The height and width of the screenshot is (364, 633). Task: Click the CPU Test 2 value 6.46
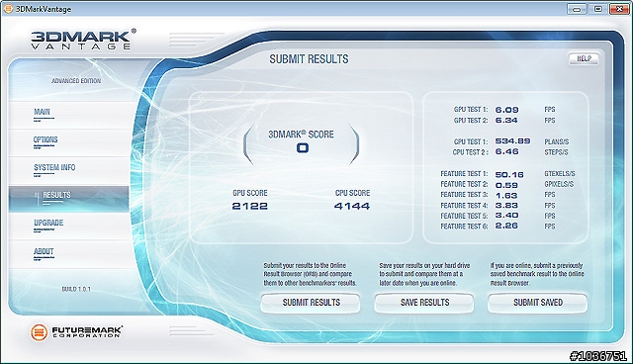(506, 151)
